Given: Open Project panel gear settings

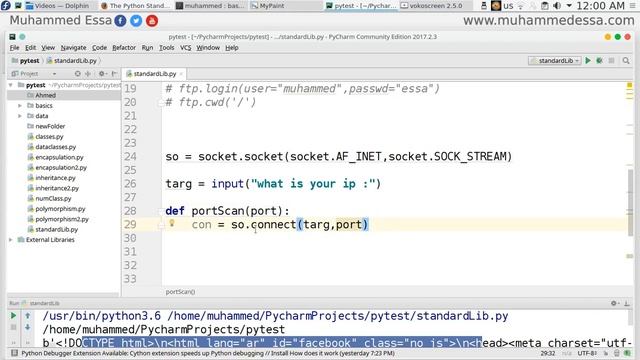Looking at the screenshot, I should (x=102, y=73).
